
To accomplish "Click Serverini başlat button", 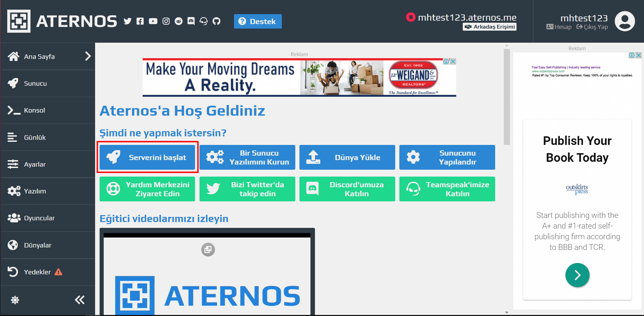I will [147, 157].
